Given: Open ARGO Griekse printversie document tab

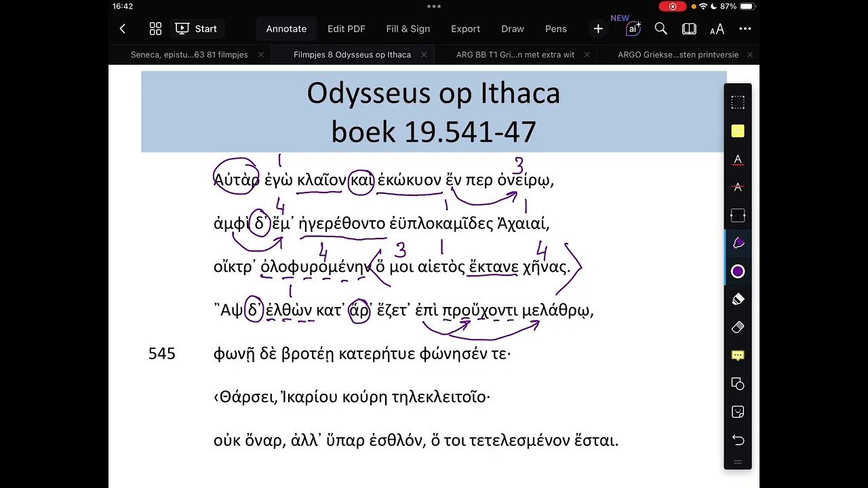Looking at the screenshot, I should pyautogui.click(x=678, y=55).
